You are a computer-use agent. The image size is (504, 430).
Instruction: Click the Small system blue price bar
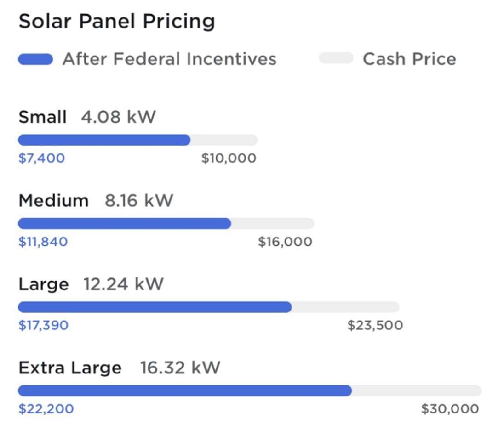tap(104, 140)
